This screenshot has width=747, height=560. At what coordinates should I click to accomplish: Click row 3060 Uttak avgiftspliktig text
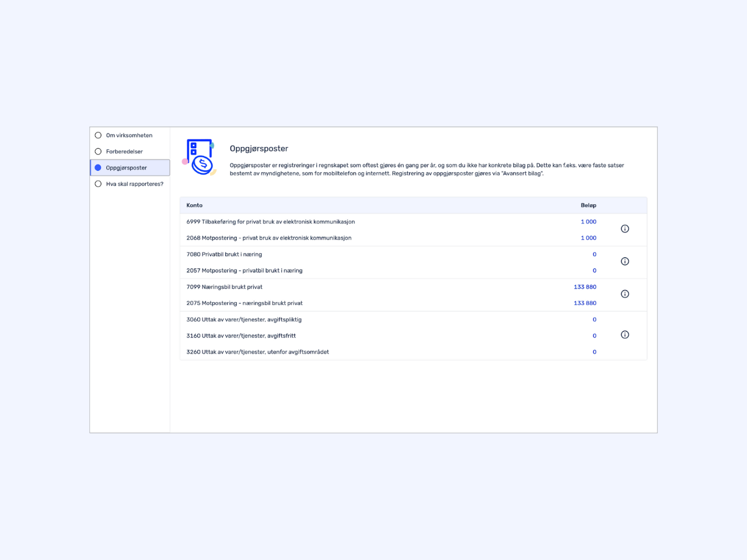pyautogui.click(x=244, y=320)
